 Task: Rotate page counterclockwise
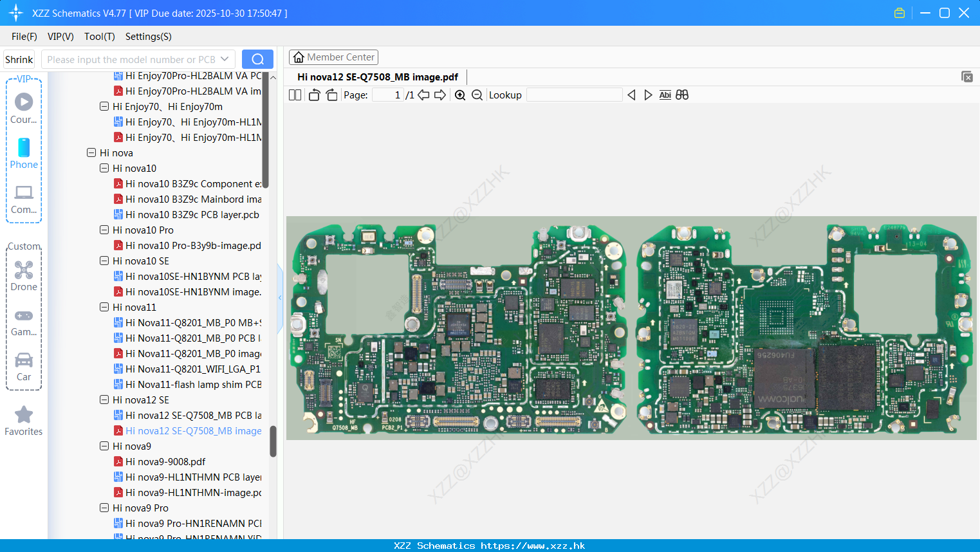click(314, 95)
